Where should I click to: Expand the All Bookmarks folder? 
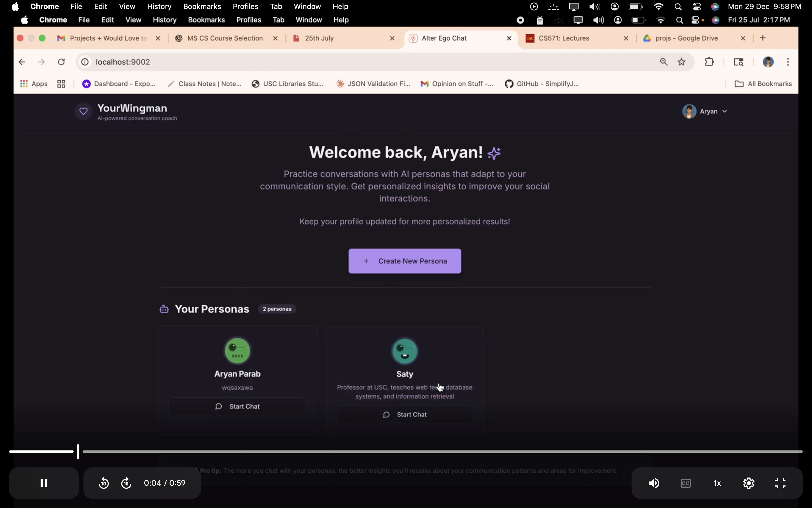click(763, 84)
